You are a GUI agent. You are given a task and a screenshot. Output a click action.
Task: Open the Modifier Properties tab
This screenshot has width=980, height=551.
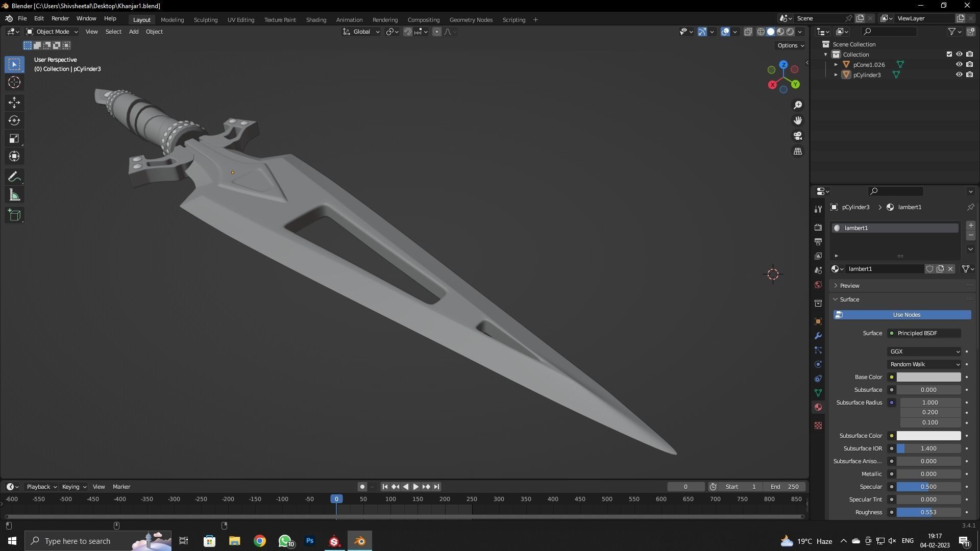pyautogui.click(x=818, y=336)
